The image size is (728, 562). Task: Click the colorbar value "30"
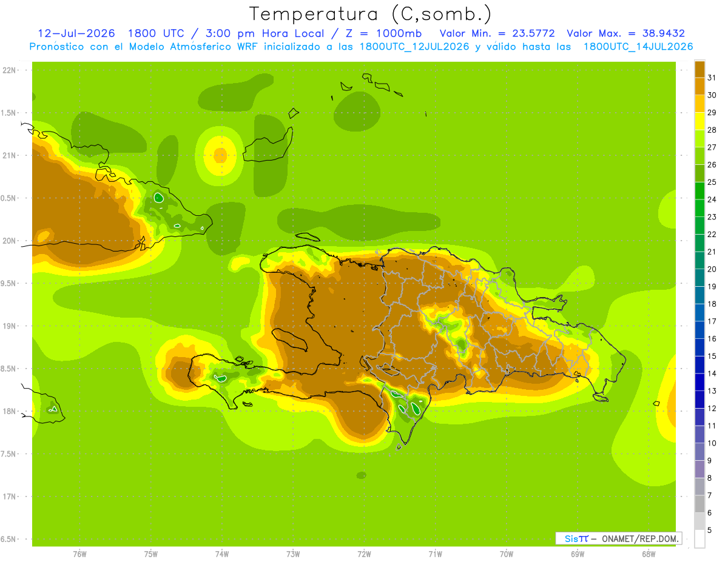712,95
